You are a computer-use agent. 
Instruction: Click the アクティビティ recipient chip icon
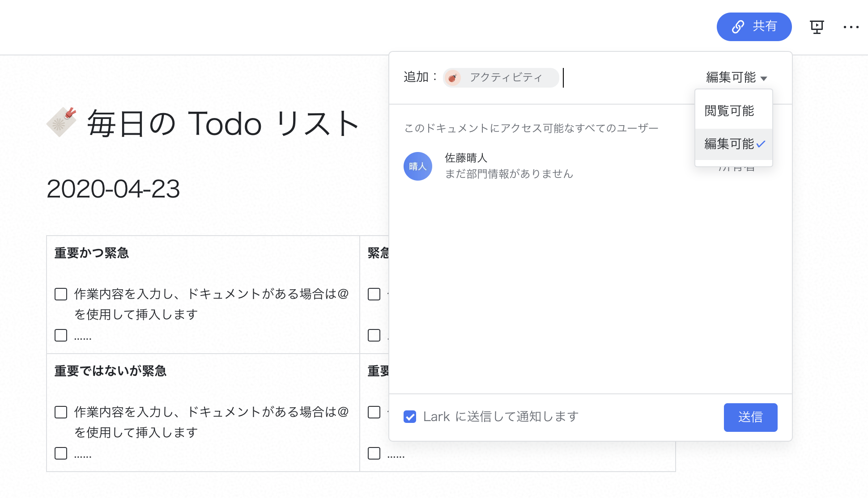[x=453, y=78]
